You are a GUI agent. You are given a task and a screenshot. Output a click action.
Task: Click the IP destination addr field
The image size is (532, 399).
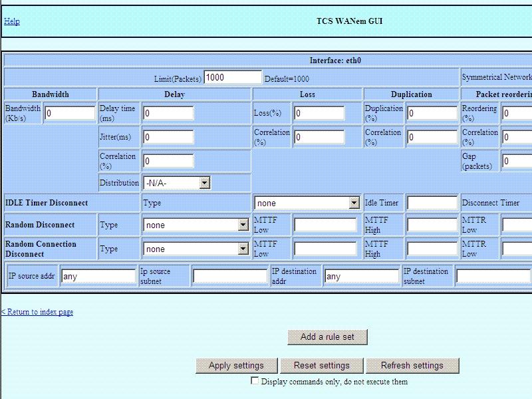[x=362, y=276]
